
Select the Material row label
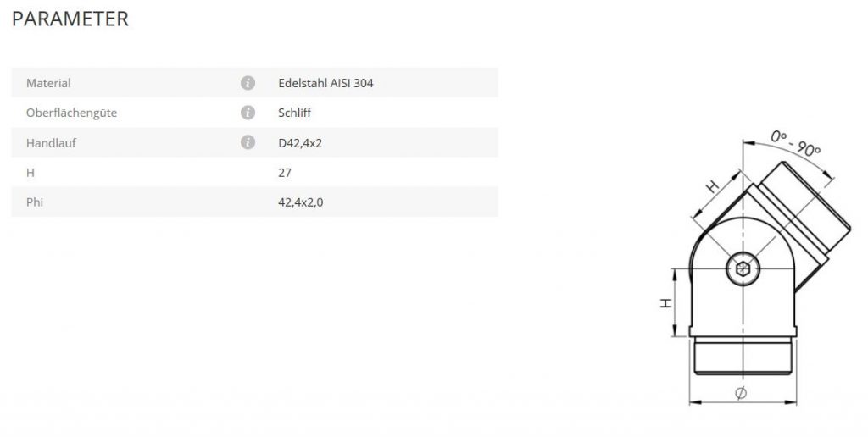[x=48, y=83]
